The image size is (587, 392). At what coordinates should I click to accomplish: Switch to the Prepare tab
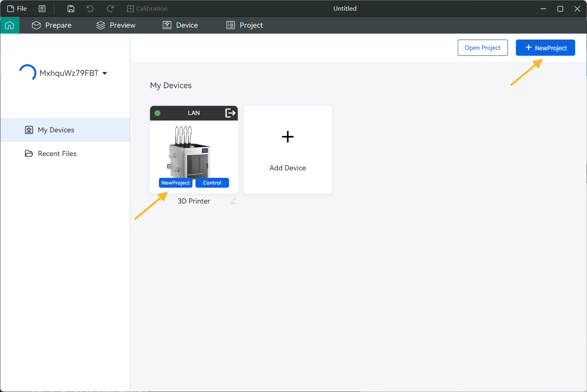[x=52, y=25]
